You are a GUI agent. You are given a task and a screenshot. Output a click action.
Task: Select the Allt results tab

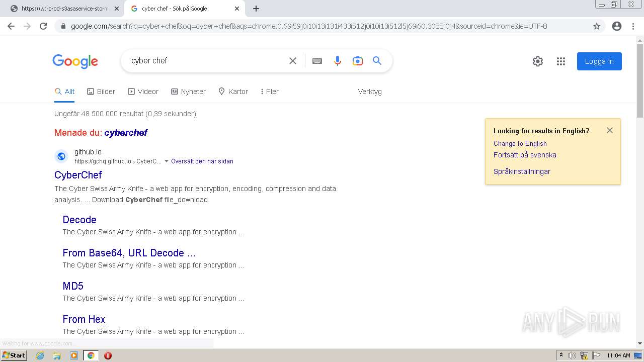click(x=64, y=92)
